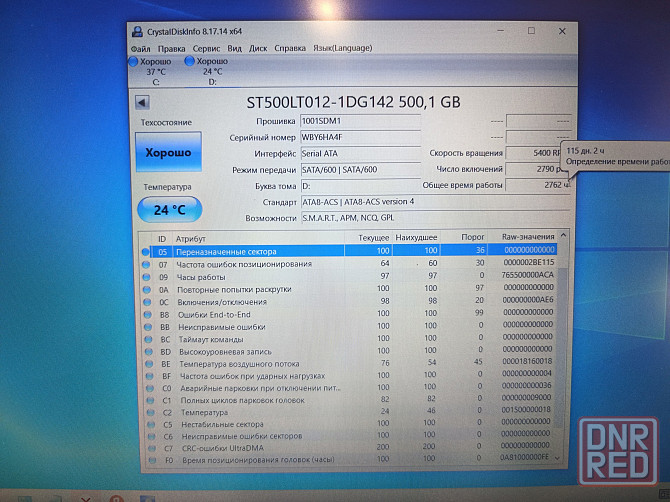Select row 09 Часы работы

point(349,276)
